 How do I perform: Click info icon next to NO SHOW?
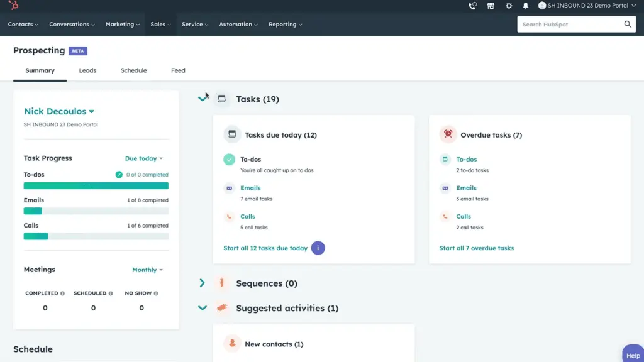[x=156, y=293]
